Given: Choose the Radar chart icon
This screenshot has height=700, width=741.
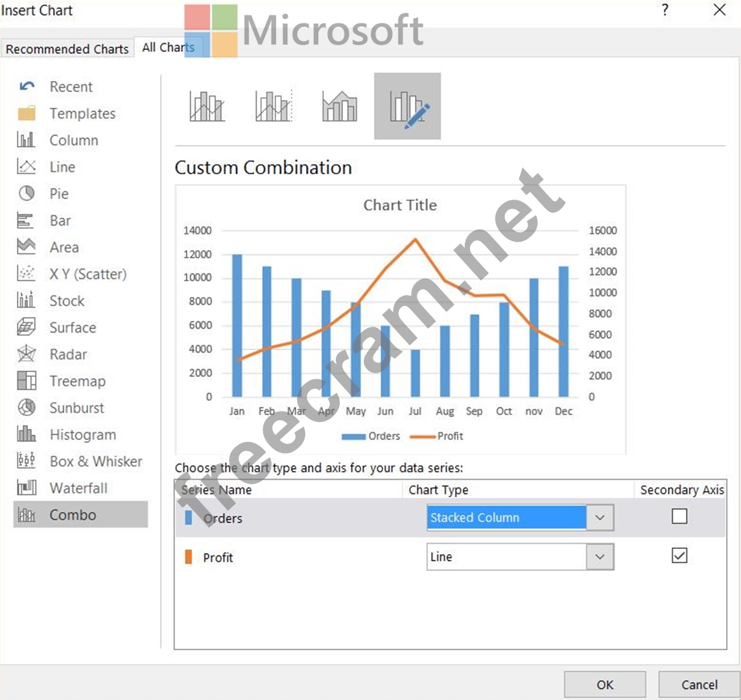Looking at the screenshot, I should coord(27,354).
